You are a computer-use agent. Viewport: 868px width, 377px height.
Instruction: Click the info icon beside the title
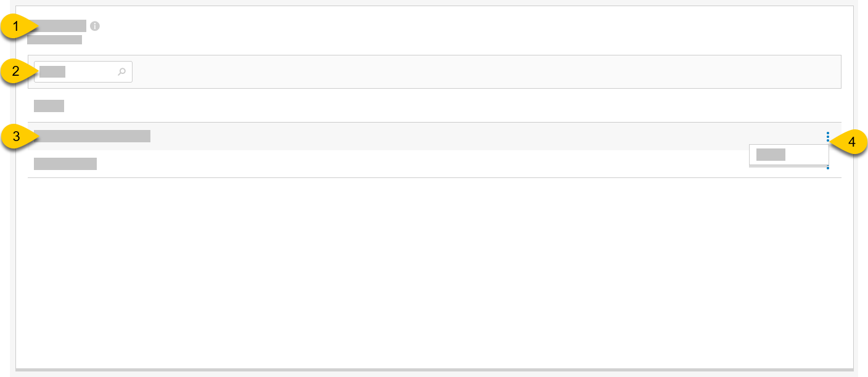coord(94,26)
